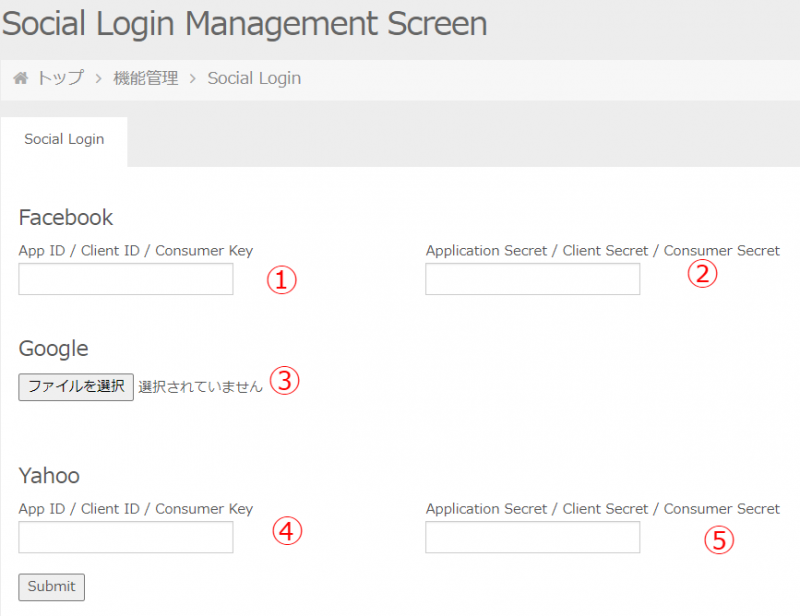Click the circled number 3 marker
Viewport: 800px width, 616px height.
285,381
